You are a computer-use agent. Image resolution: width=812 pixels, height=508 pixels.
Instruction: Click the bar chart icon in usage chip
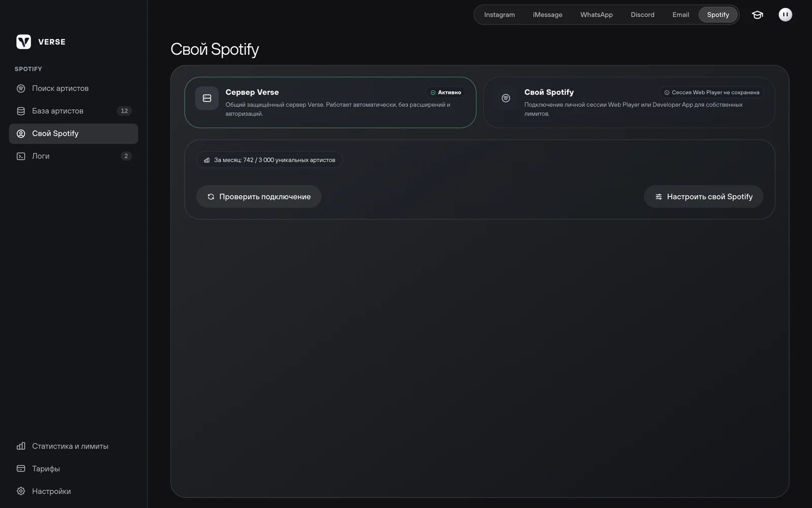tap(207, 160)
